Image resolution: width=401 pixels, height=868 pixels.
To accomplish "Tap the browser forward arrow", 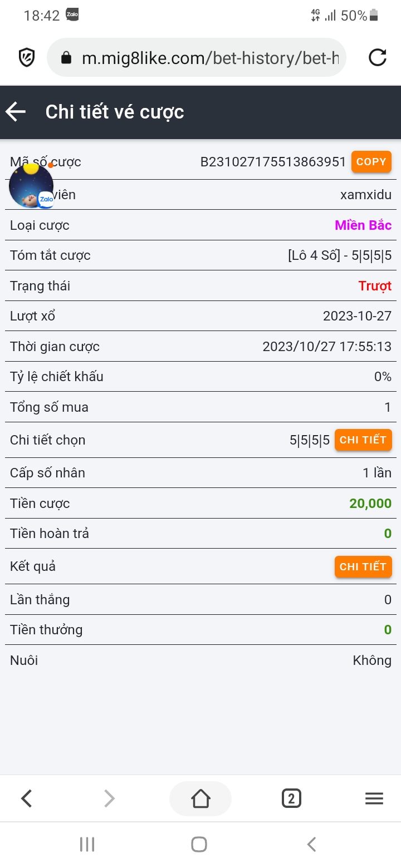I will coord(110,799).
